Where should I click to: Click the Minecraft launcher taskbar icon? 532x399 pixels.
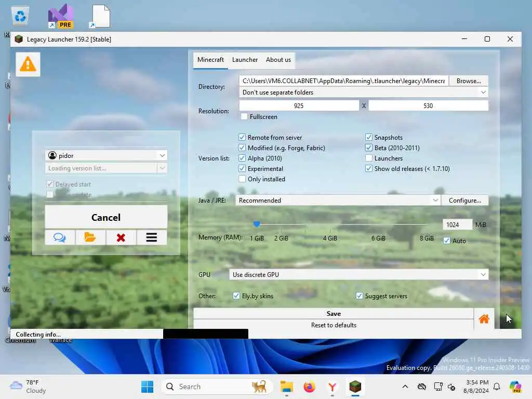click(355, 387)
